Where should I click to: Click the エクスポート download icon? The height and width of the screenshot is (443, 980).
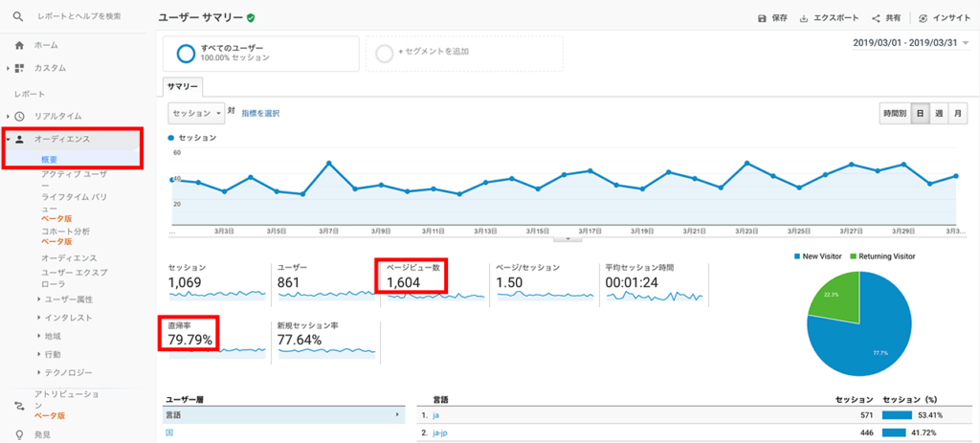804,19
